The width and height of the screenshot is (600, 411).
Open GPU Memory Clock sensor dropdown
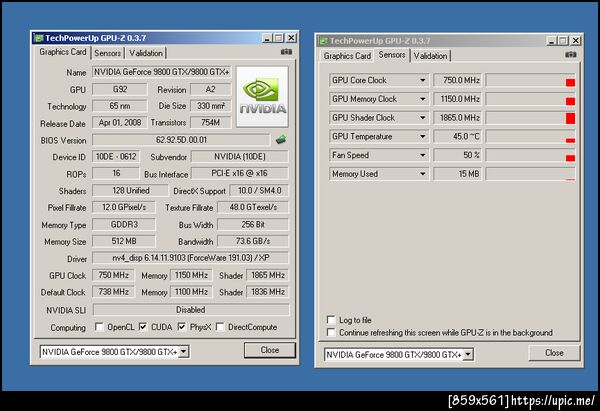(422, 99)
